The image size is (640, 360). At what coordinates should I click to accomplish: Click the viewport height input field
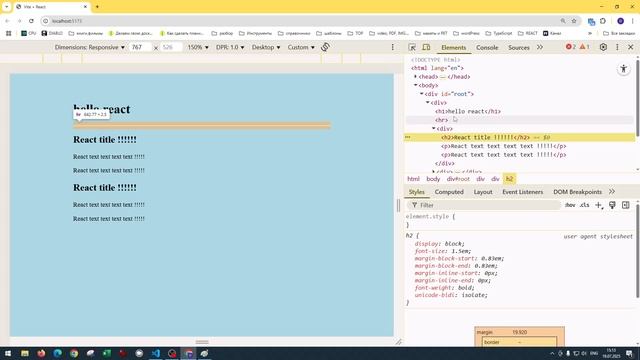tap(171, 47)
